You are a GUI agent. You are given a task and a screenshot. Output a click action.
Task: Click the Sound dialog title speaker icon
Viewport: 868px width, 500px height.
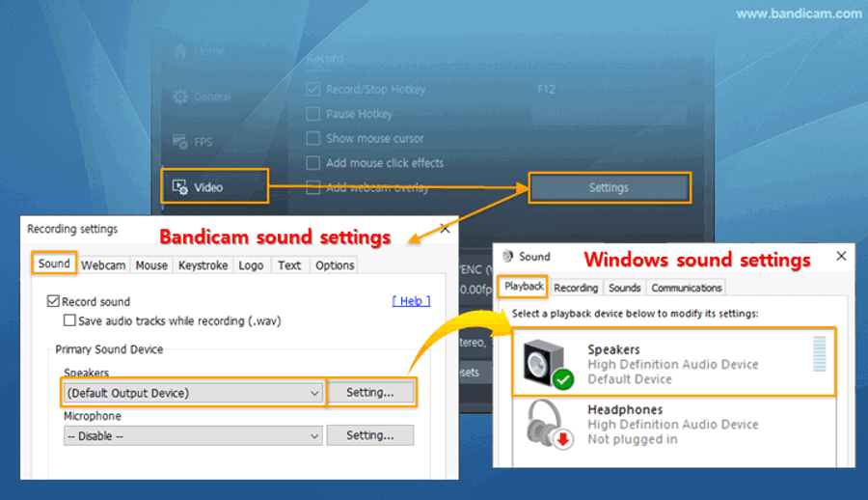507,256
